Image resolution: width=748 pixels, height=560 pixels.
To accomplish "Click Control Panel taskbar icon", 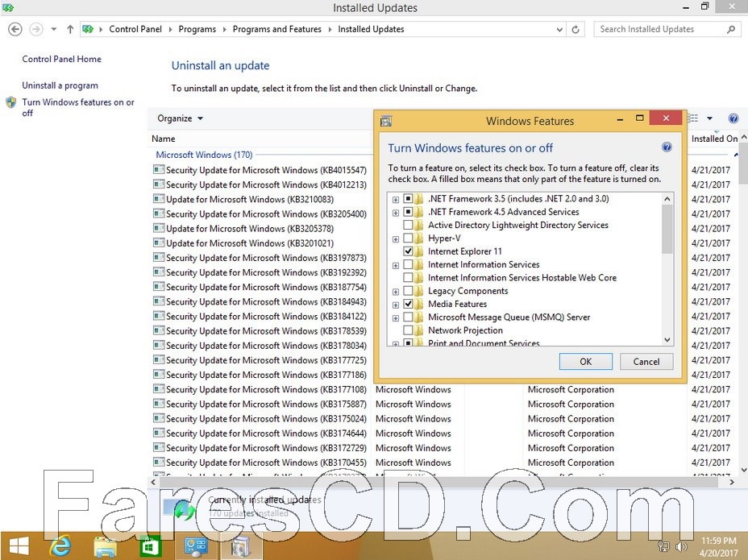I will 195,546.
